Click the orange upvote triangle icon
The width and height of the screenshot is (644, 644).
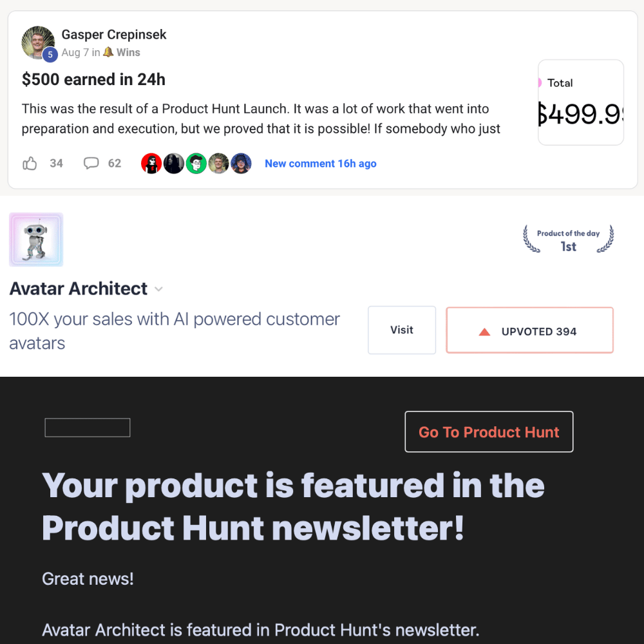tap(485, 332)
